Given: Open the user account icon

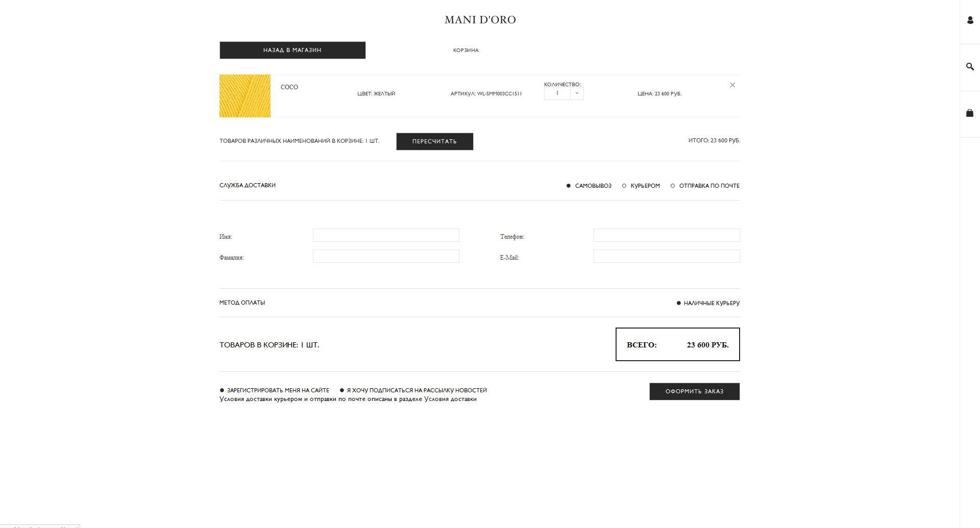Looking at the screenshot, I should coord(970,20).
